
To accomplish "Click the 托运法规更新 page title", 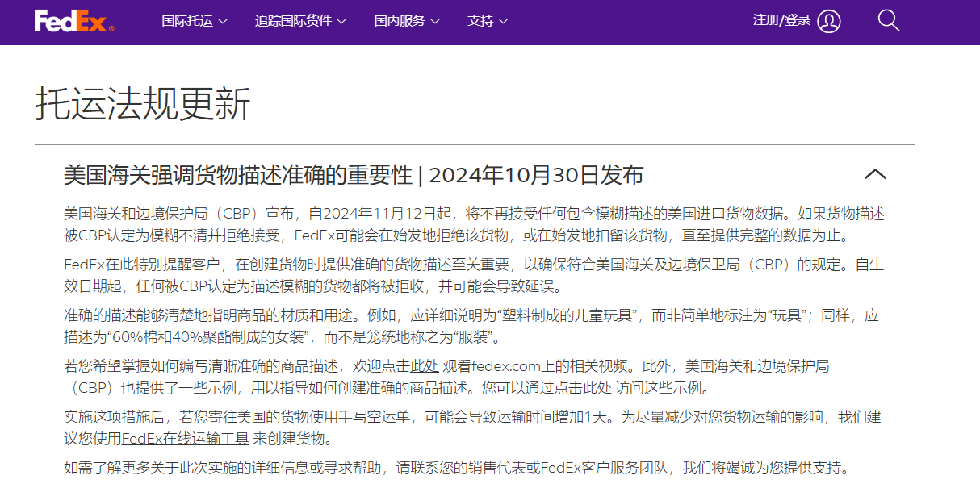I will 143,104.
